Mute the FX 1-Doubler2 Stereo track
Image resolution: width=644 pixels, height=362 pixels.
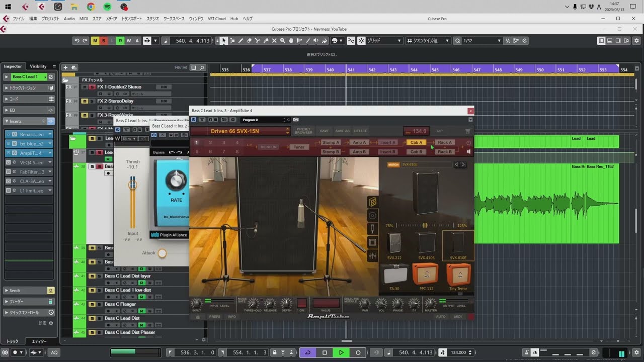85,87
